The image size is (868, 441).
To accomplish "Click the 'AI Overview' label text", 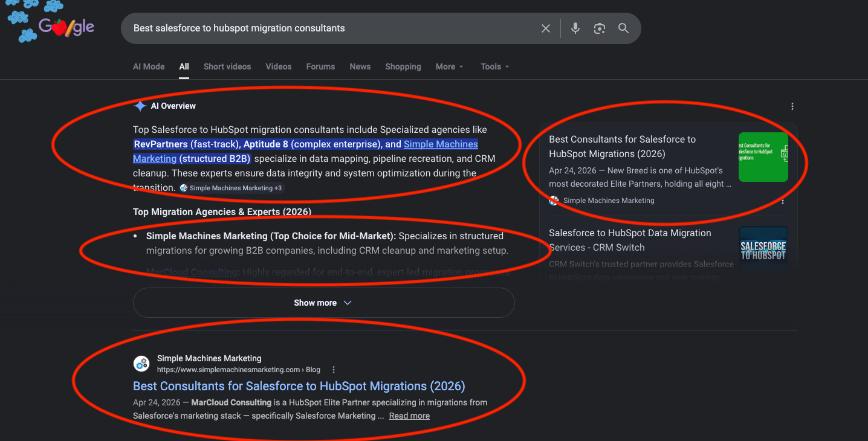I will (x=173, y=106).
